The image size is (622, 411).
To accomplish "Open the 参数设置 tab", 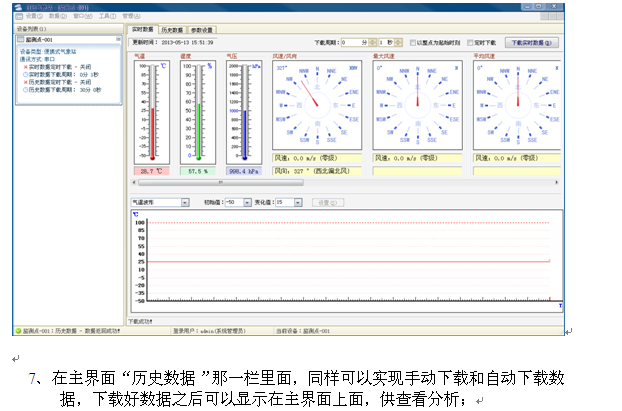I will (202, 31).
